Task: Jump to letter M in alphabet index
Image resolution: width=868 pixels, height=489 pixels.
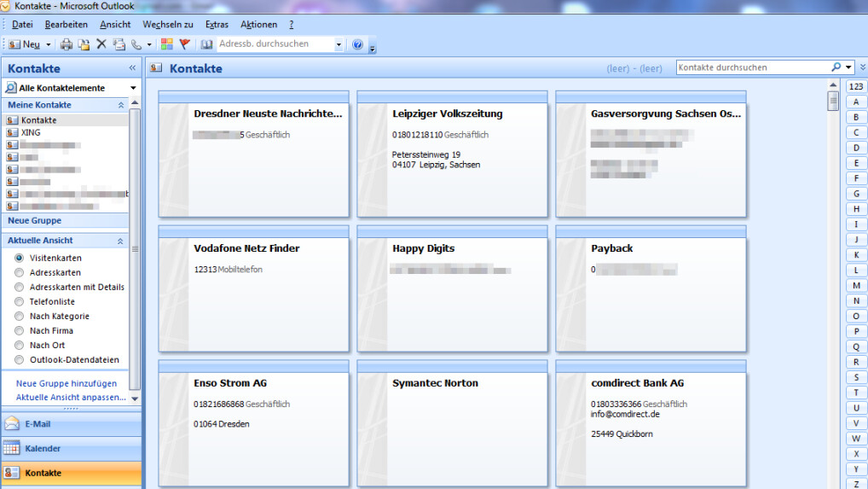Action: (855, 286)
